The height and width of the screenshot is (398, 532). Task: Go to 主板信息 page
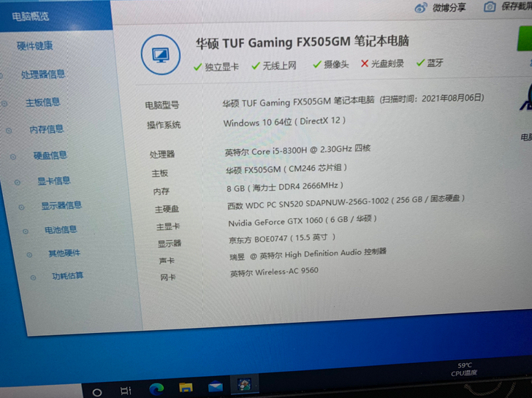(43, 102)
